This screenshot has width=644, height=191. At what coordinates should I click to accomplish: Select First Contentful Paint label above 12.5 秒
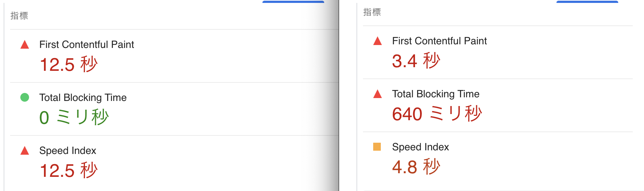click(86, 45)
